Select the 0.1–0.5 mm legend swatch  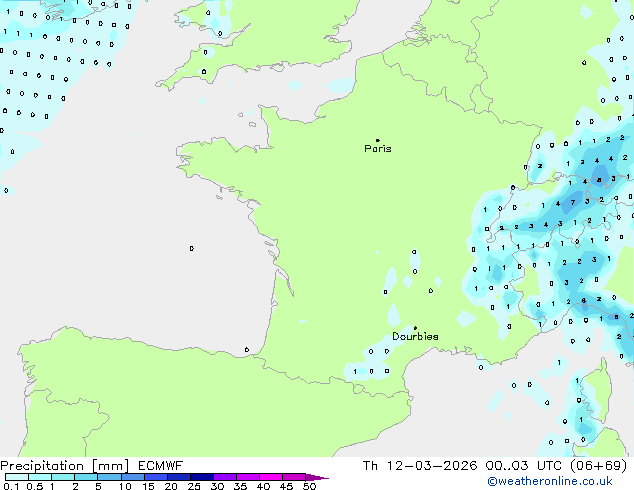(17, 477)
